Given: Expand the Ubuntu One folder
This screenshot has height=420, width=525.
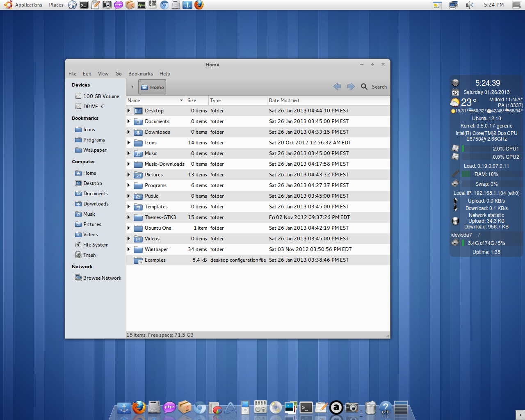Looking at the screenshot, I should [129, 228].
